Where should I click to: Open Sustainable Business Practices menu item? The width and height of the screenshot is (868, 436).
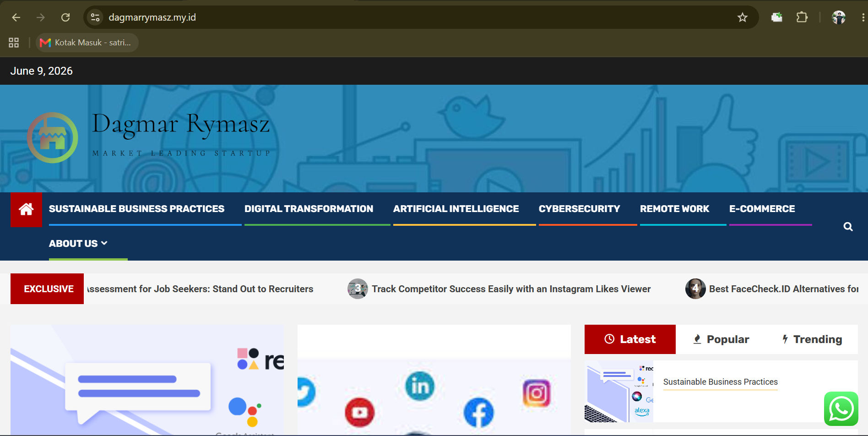[x=136, y=209]
